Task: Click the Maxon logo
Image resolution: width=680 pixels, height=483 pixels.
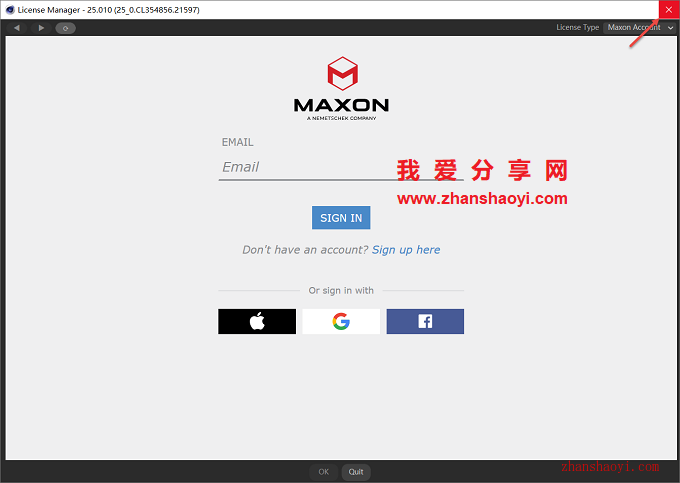Action: [341, 89]
